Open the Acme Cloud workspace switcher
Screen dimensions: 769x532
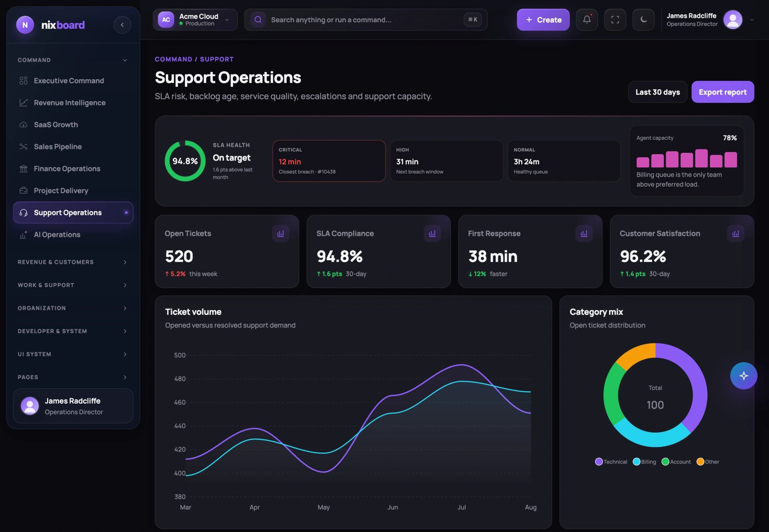click(195, 20)
